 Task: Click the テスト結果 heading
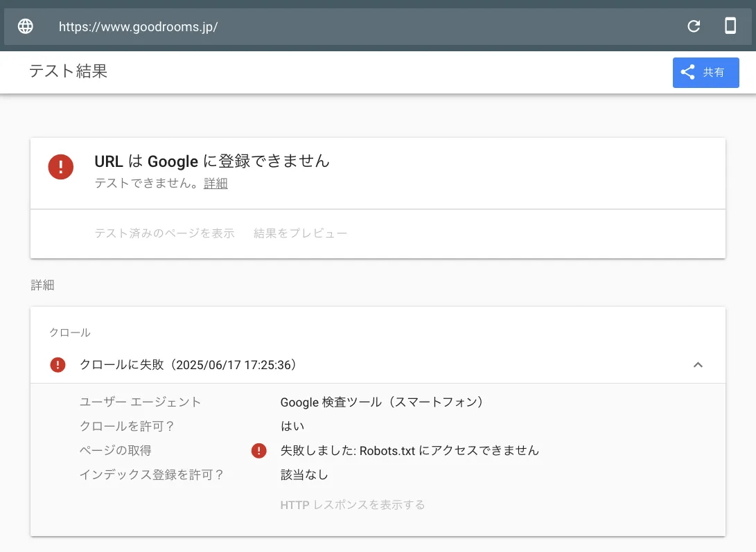pos(68,71)
